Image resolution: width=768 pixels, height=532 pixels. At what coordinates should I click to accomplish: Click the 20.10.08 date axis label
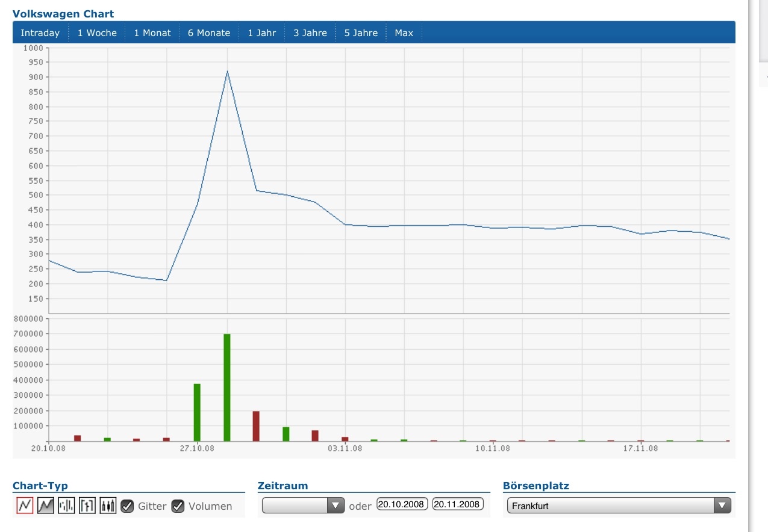click(x=49, y=448)
